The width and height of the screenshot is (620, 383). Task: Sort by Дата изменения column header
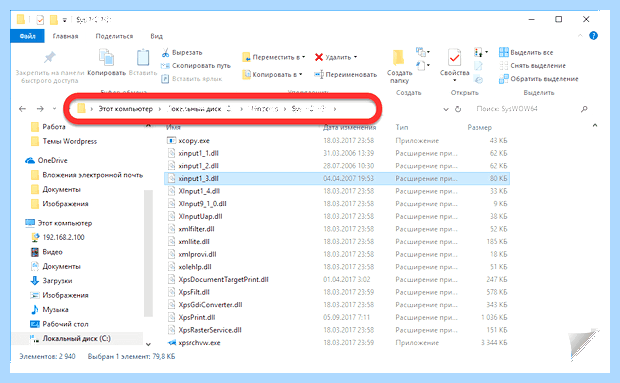(x=349, y=127)
